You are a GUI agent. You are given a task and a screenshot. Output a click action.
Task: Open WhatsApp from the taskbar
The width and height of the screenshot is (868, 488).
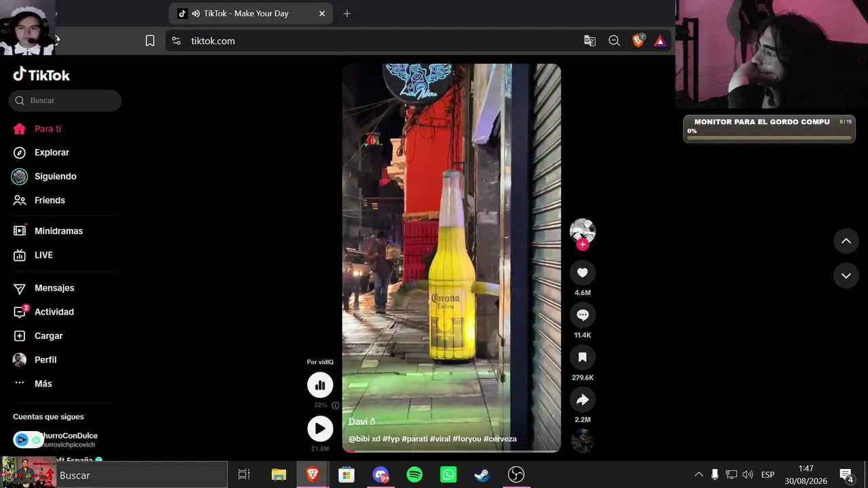point(448,475)
